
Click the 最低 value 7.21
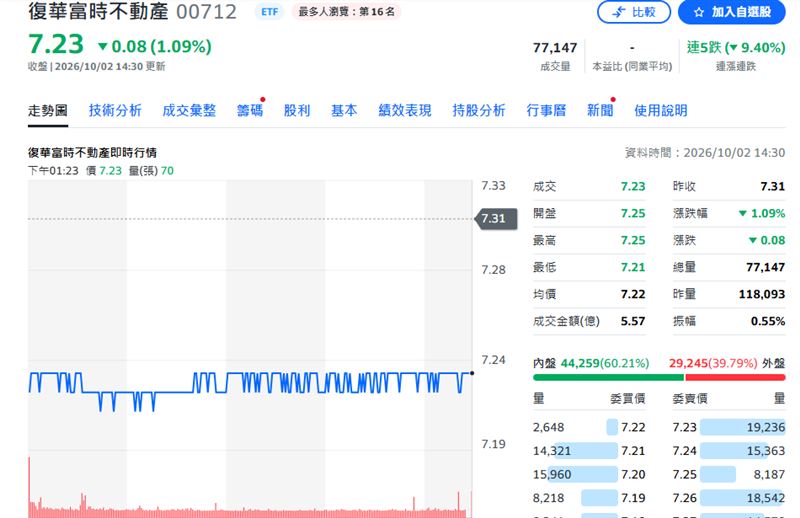[633, 267]
